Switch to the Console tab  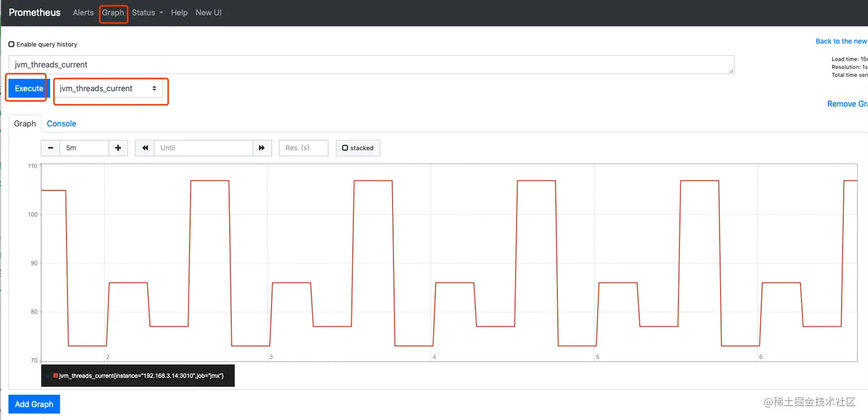click(61, 123)
